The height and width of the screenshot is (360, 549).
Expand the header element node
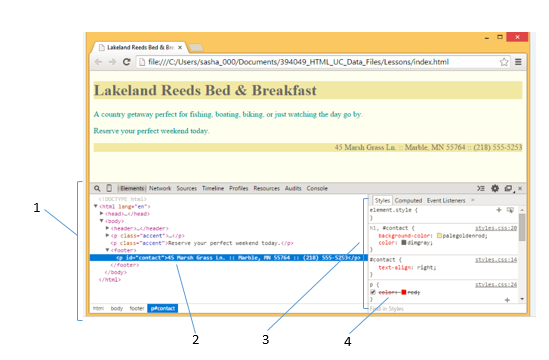pyautogui.click(x=107, y=228)
